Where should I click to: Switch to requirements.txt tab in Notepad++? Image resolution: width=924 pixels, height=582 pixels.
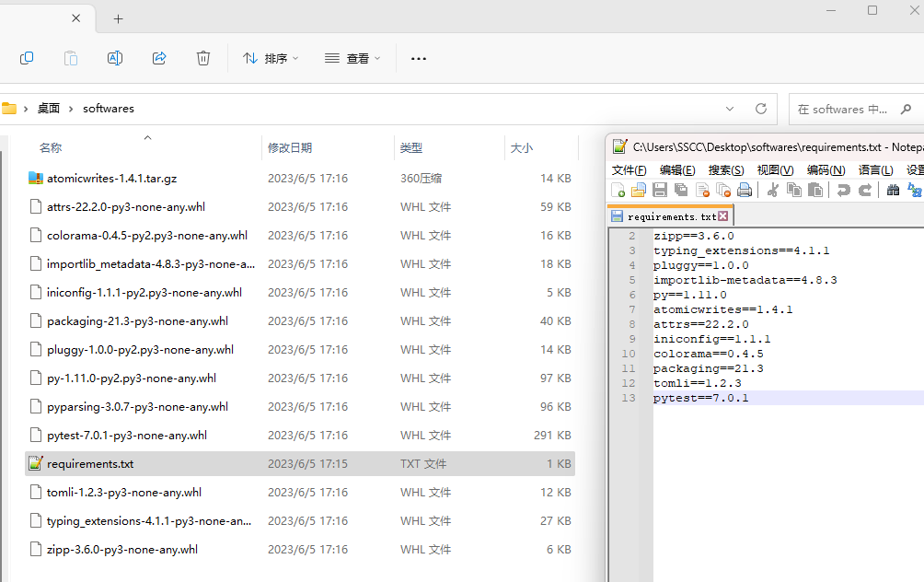(x=670, y=216)
